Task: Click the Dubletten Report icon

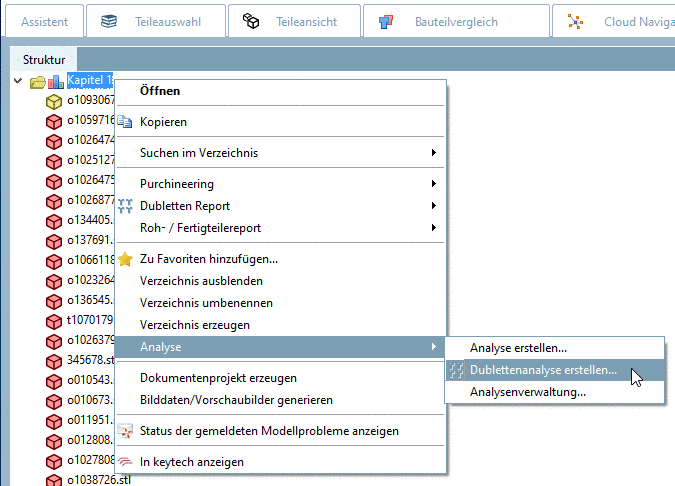Action: coord(126,206)
